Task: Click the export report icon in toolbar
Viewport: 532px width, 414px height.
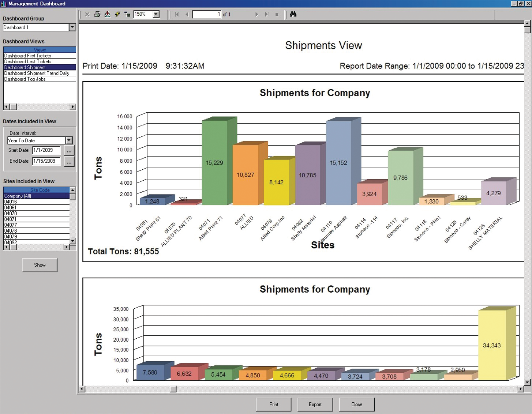Action: (x=107, y=14)
